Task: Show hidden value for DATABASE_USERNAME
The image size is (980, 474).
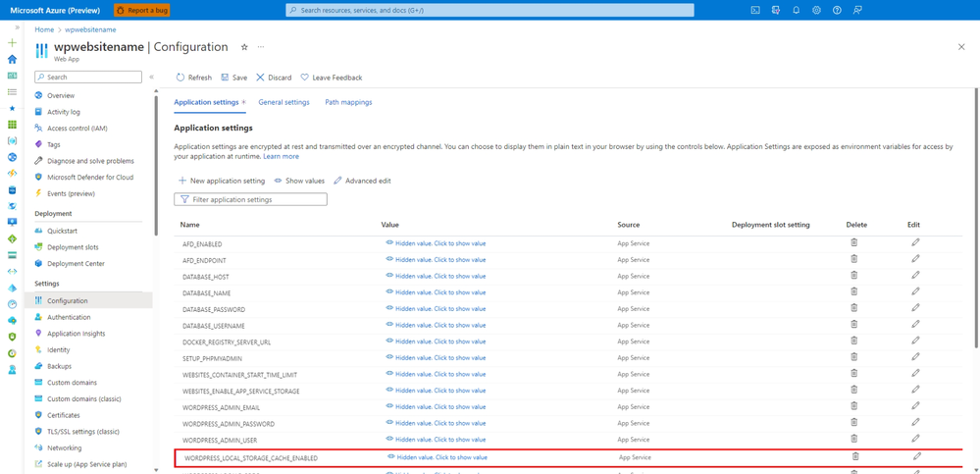Action: pyautogui.click(x=436, y=325)
